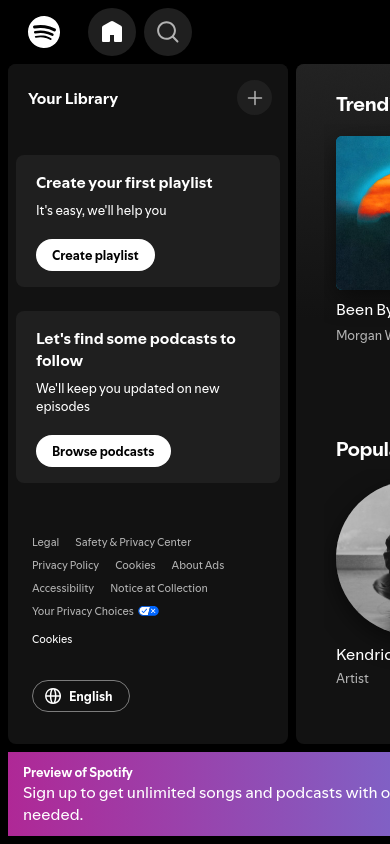Click the Popular artists section heading
Viewport: 390px width, 844px height.
click(x=363, y=449)
